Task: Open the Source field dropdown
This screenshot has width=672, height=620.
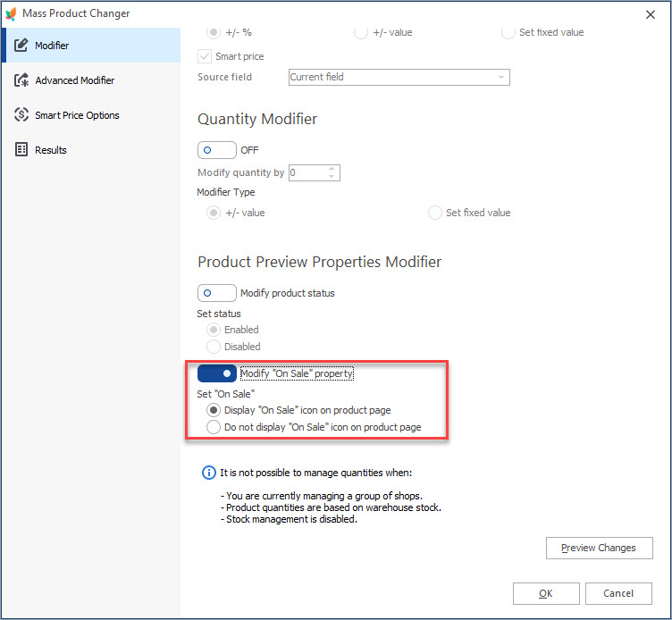Action: tap(500, 78)
